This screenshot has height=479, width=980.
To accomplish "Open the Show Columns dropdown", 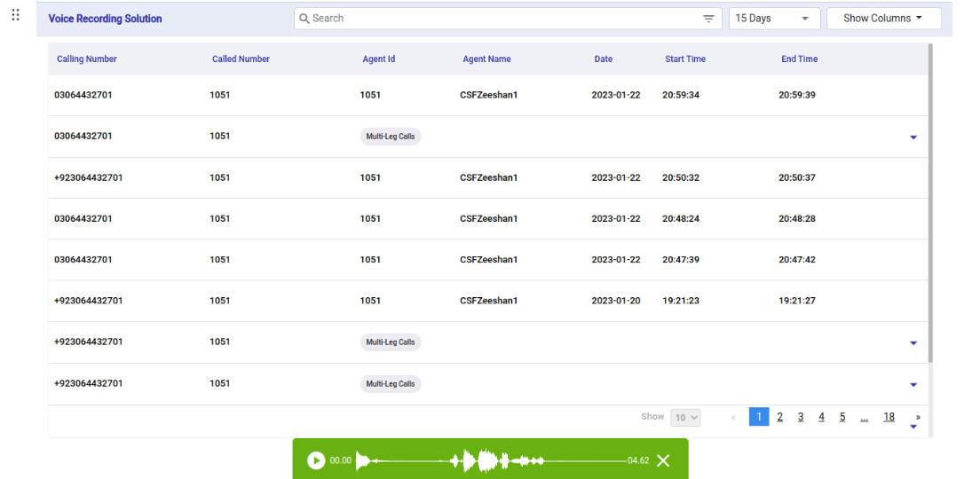I will pos(883,19).
